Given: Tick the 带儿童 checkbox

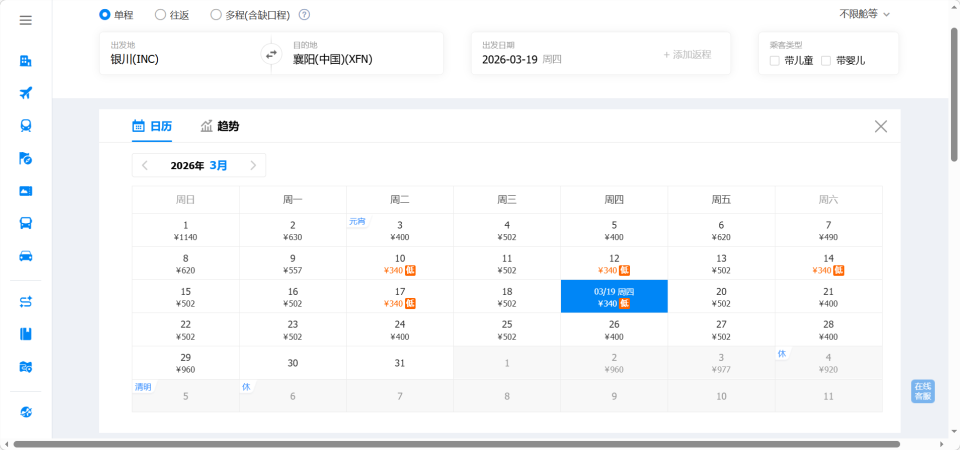Looking at the screenshot, I should (774, 61).
